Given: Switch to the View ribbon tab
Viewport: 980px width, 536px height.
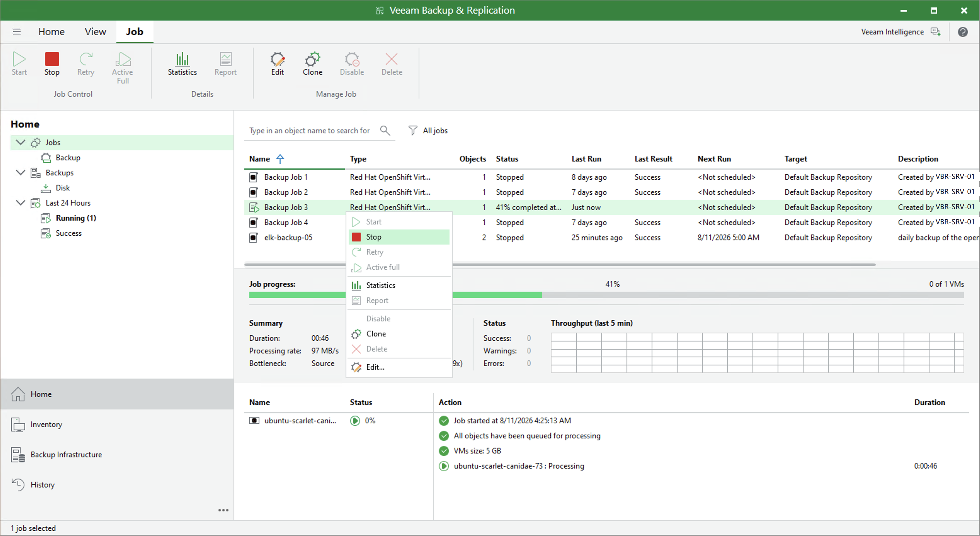Looking at the screenshot, I should (95, 31).
